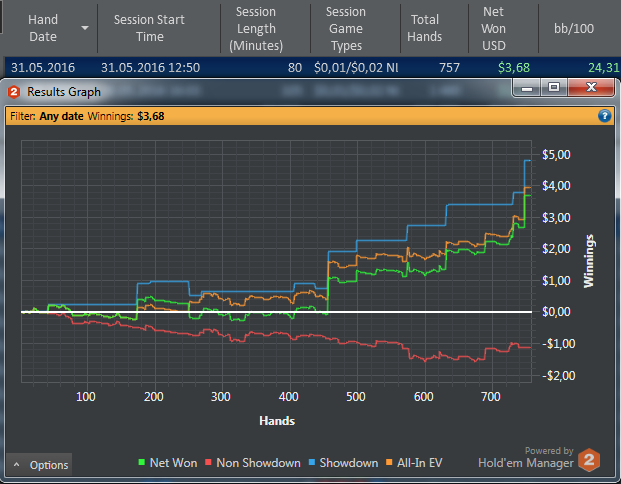Click the net won value $3,68 in row
The height and width of the screenshot is (484, 621).
514,68
